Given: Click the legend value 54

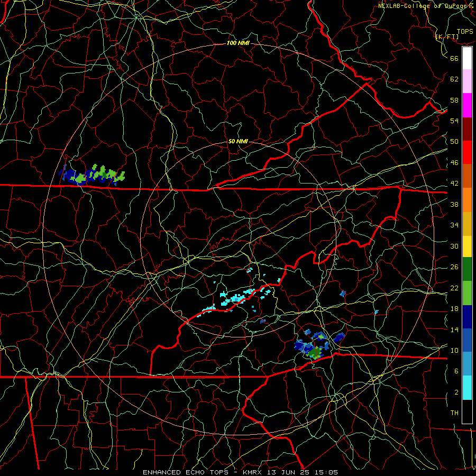Looking at the screenshot, I should tap(454, 121).
